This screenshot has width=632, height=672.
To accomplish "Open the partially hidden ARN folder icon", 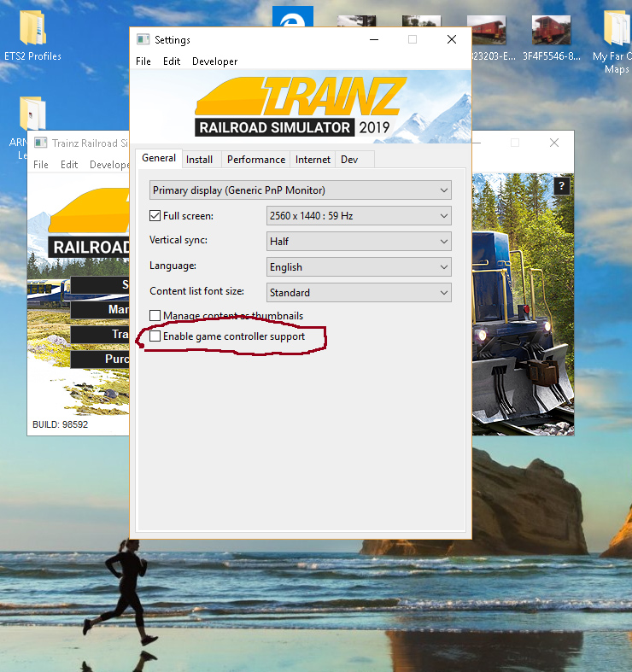I will click(32, 114).
